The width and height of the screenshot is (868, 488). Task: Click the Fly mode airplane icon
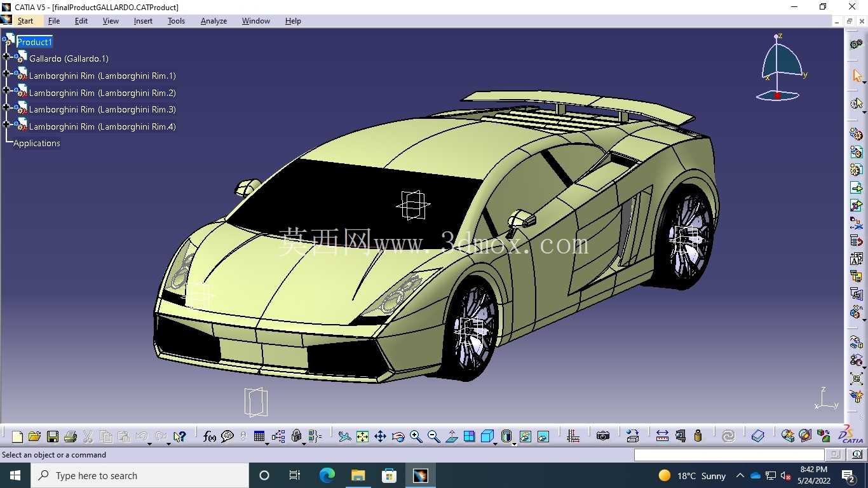tap(344, 437)
